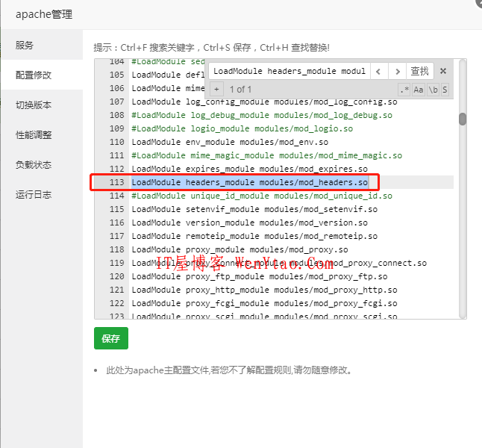Toggle RegExp search option

pyautogui.click(x=404, y=90)
